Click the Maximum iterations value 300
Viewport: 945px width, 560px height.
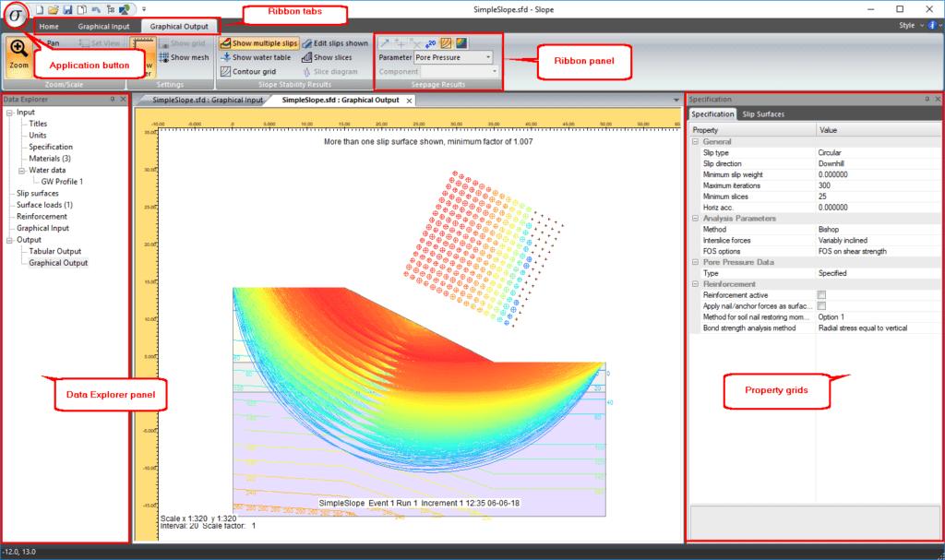pos(824,185)
